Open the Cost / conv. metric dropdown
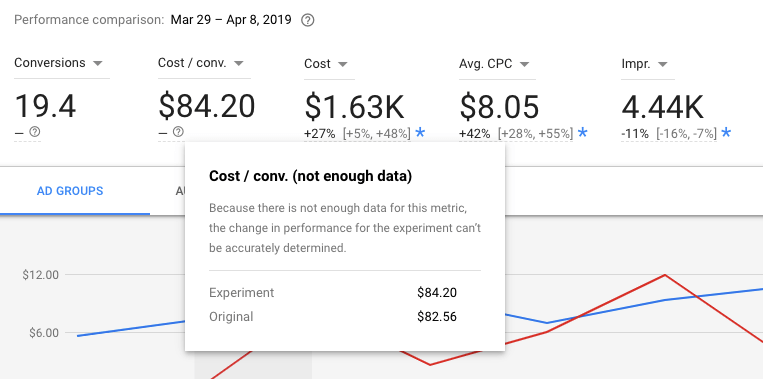This screenshot has width=763, height=379. pos(200,63)
